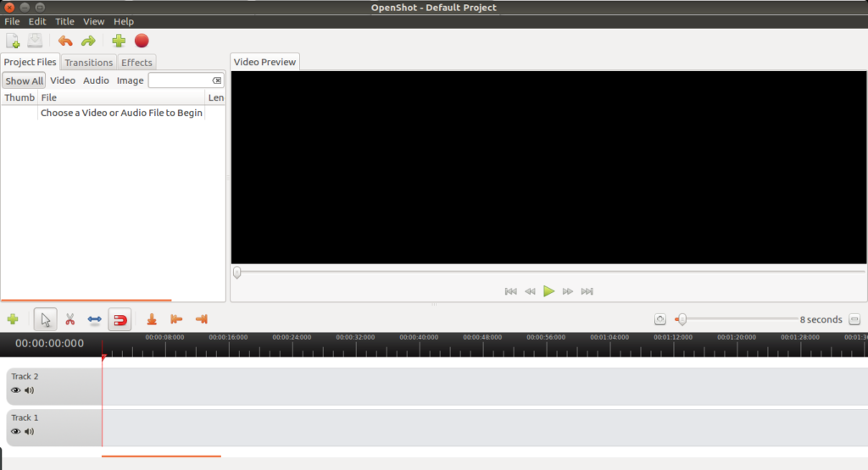The width and height of the screenshot is (868, 470).
Task: Click the green Redo arrow
Action: click(88, 41)
